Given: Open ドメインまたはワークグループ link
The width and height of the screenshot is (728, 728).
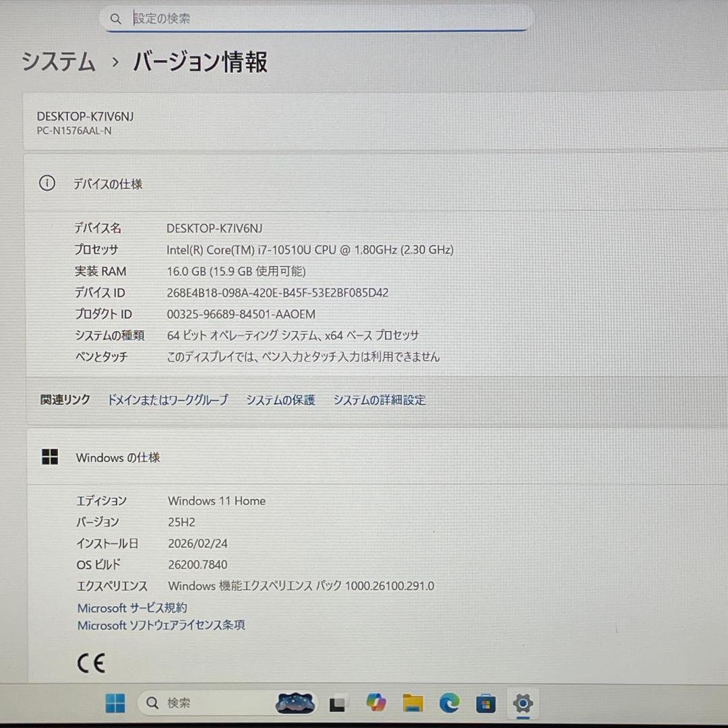Looking at the screenshot, I should [168, 400].
